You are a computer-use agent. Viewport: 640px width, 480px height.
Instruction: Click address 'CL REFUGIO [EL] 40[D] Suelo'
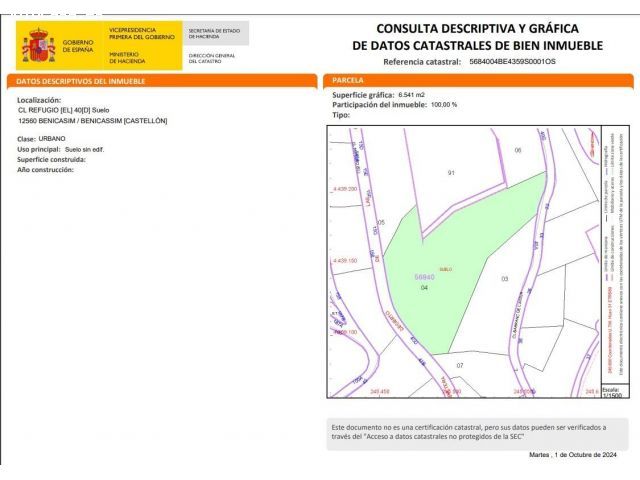pyautogui.click(x=64, y=110)
